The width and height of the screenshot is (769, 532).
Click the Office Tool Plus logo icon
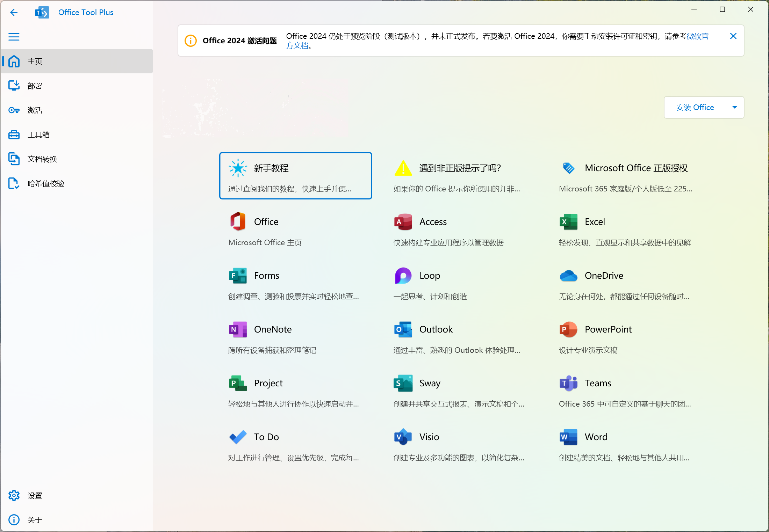coord(42,13)
